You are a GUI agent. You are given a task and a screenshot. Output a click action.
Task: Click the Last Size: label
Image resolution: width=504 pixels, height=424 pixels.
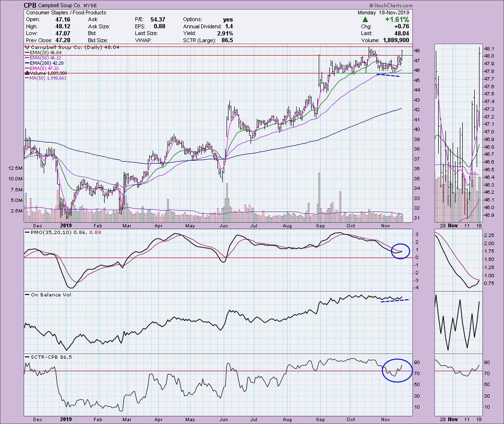pos(146,34)
